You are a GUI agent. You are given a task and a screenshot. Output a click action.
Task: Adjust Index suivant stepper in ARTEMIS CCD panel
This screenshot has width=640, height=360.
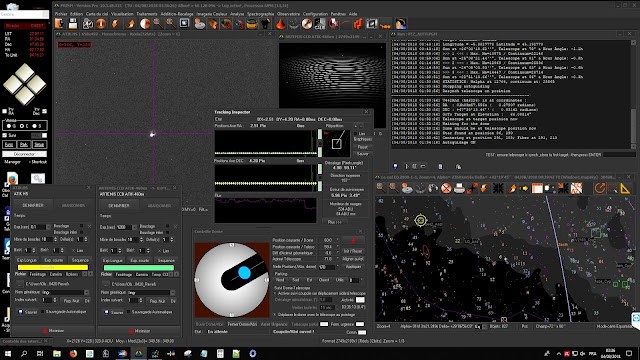click(x=140, y=300)
